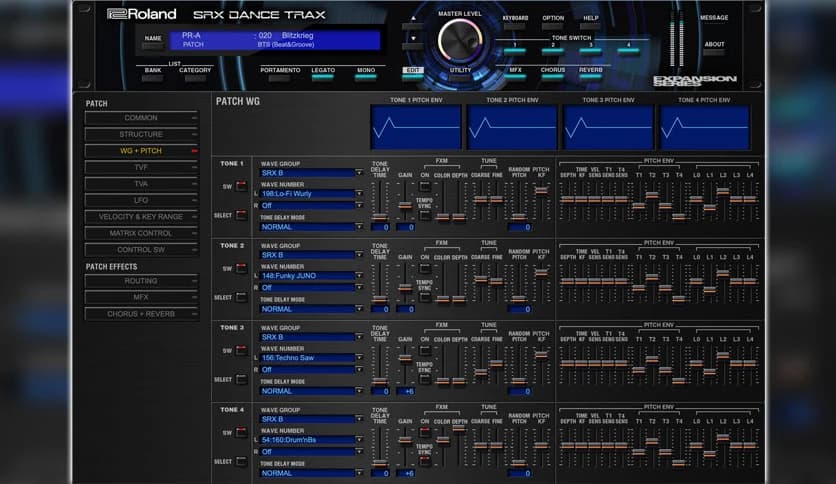Screen dimensions: 836x484
Task: Click Tone 4 Gain value field +6
Action: [406, 473]
